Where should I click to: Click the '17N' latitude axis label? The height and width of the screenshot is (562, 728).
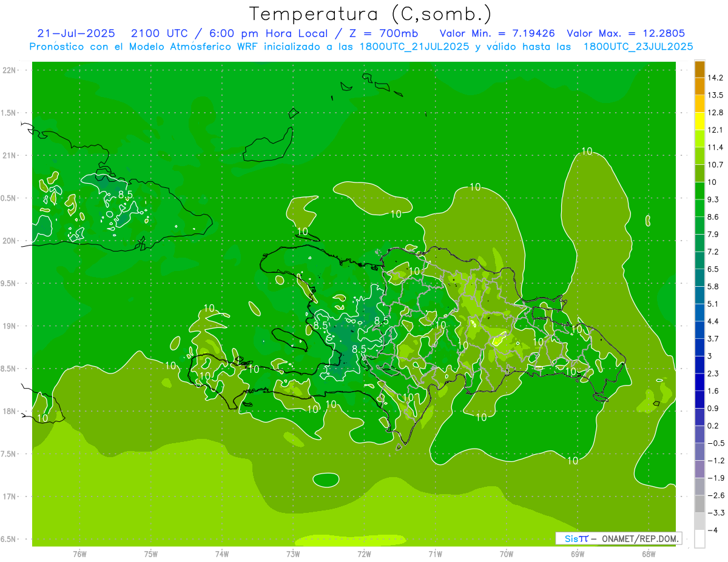point(10,497)
